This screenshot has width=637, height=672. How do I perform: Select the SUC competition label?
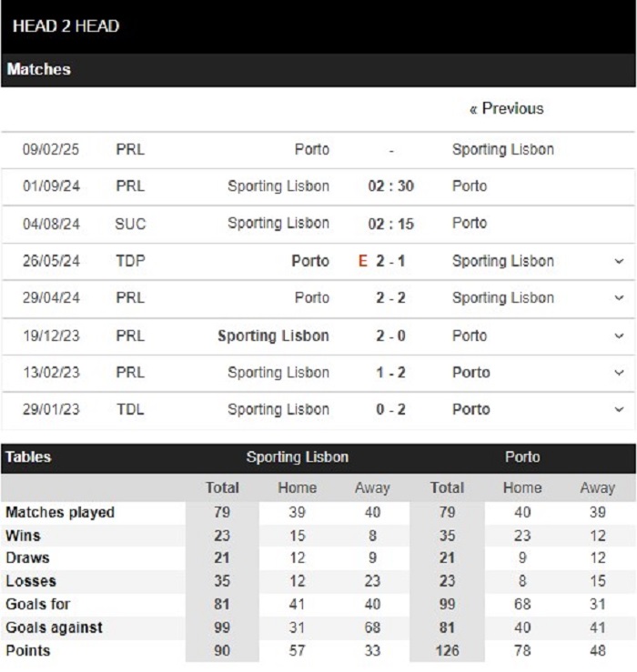[x=130, y=224]
